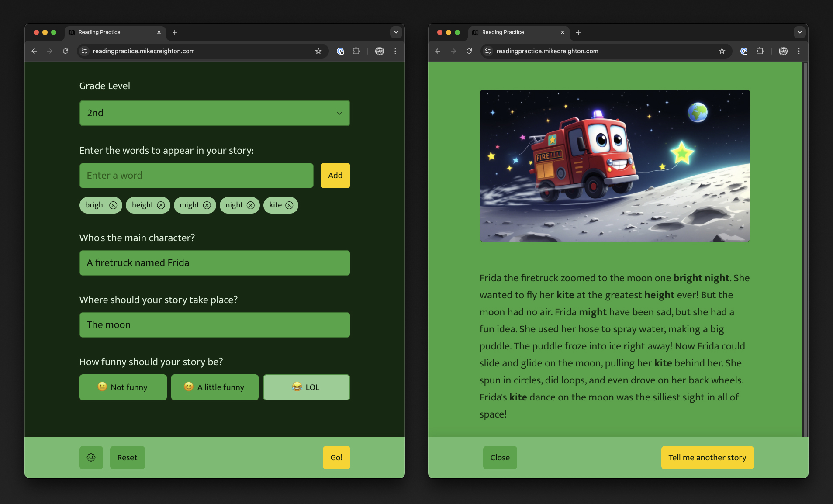Open the settings gear
Viewport: 833px width, 504px height.
(91, 457)
